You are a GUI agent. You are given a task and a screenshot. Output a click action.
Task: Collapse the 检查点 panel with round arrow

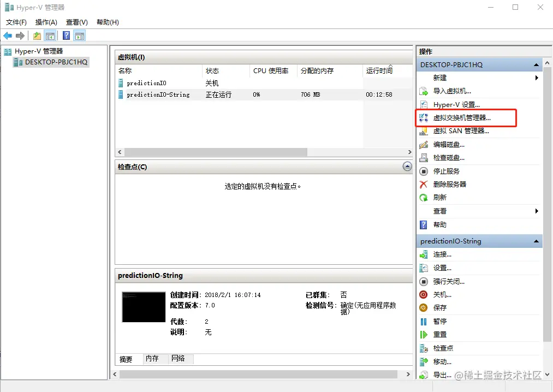tap(407, 167)
